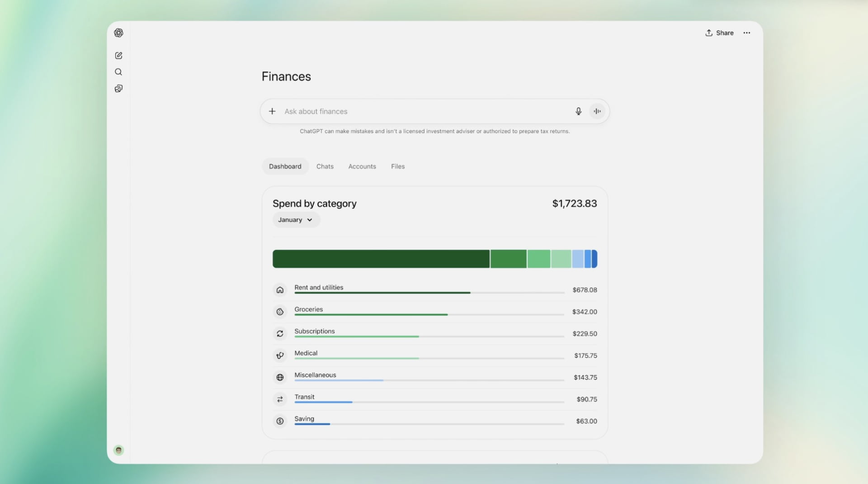
Task: Open the Accounts tab
Action: pyautogui.click(x=362, y=166)
